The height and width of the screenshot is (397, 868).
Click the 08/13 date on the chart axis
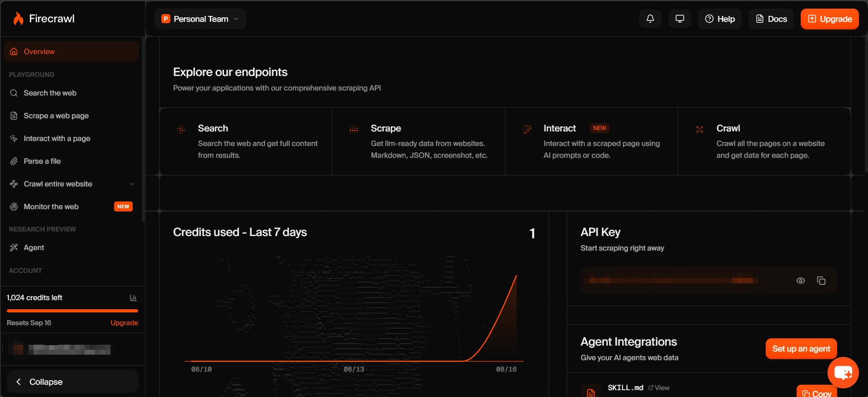pos(354,369)
